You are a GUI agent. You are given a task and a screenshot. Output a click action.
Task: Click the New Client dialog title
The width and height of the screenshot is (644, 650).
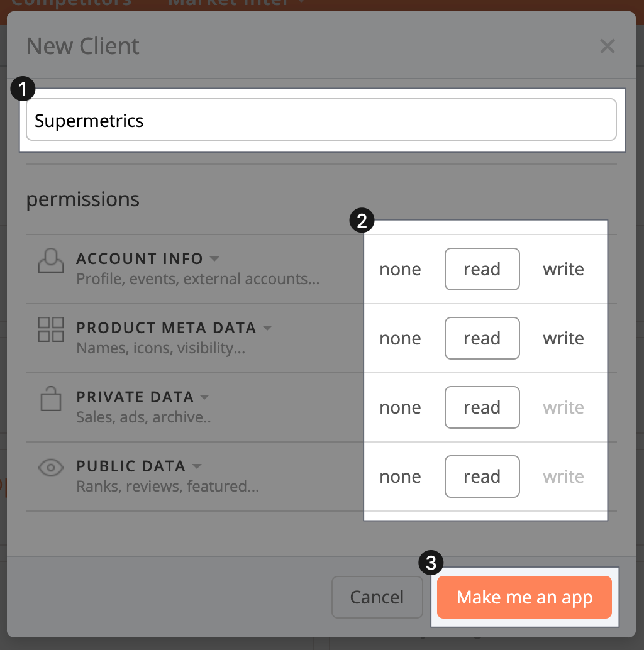point(82,46)
